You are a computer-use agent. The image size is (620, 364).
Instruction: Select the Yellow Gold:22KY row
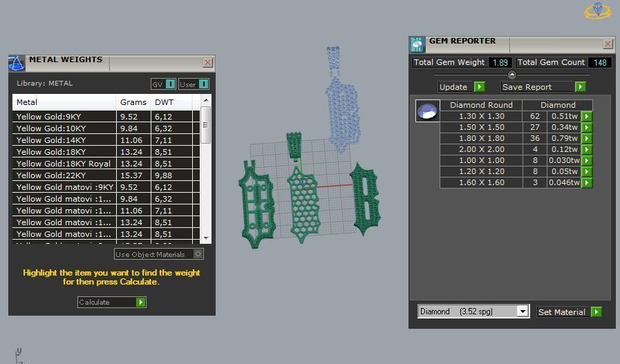[106, 175]
